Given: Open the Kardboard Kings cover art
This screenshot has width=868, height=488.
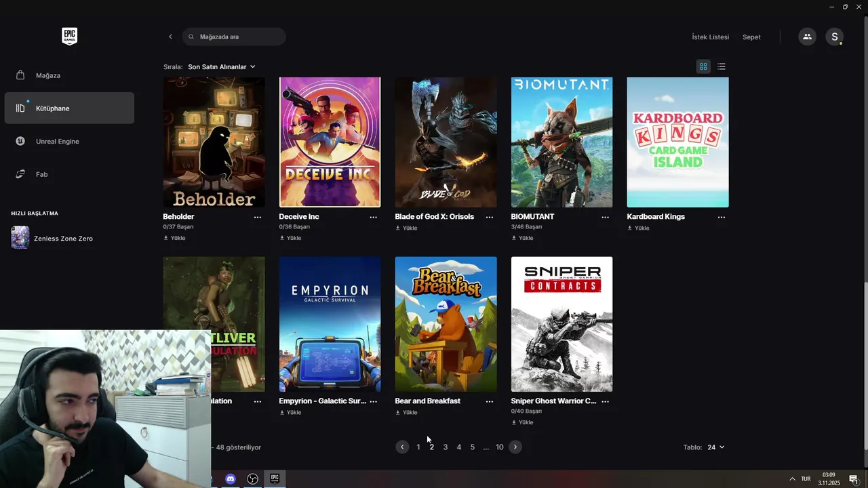Looking at the screenshot, I should (x=677, y=142).
